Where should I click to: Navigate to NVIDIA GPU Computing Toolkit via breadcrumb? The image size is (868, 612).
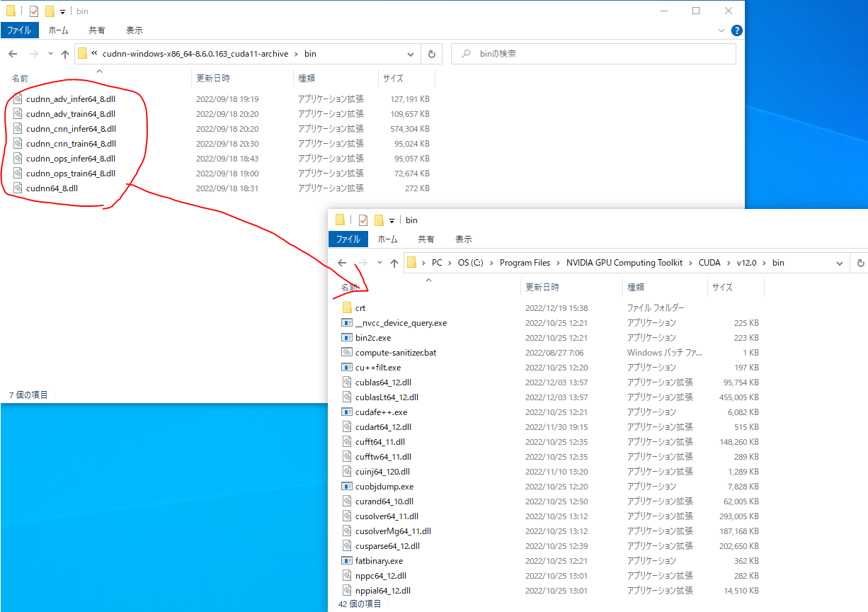point(624,262)
